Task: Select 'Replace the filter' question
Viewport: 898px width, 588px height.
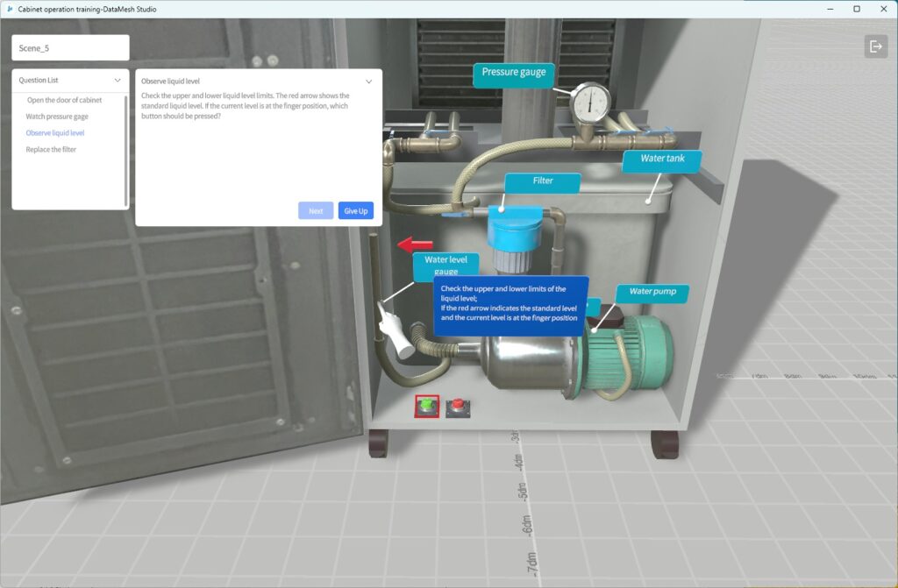Action: (x=51, y=150)
